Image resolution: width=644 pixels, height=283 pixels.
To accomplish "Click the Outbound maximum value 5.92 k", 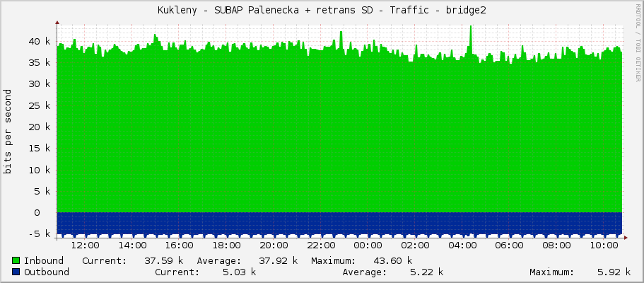I will [x=614, y=272].
